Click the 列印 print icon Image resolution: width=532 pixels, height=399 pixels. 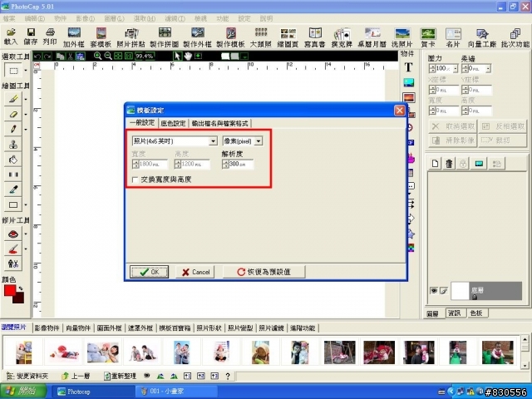point(50,37)
